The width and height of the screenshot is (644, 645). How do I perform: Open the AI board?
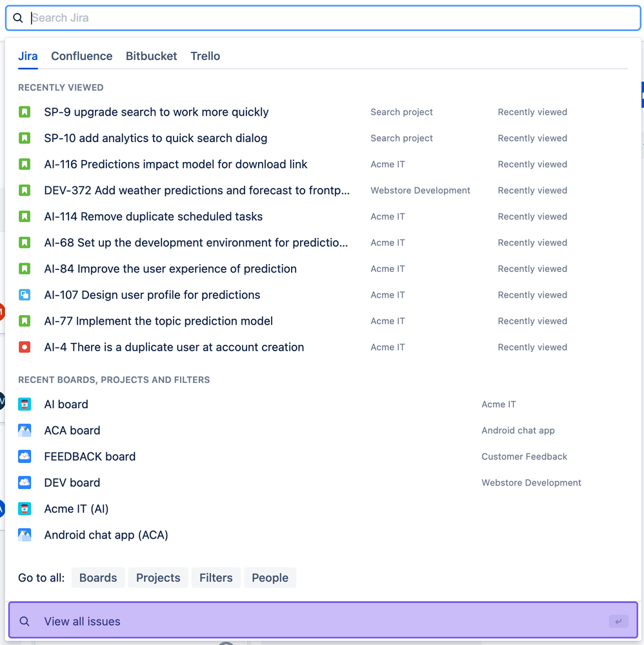point(66,404)
